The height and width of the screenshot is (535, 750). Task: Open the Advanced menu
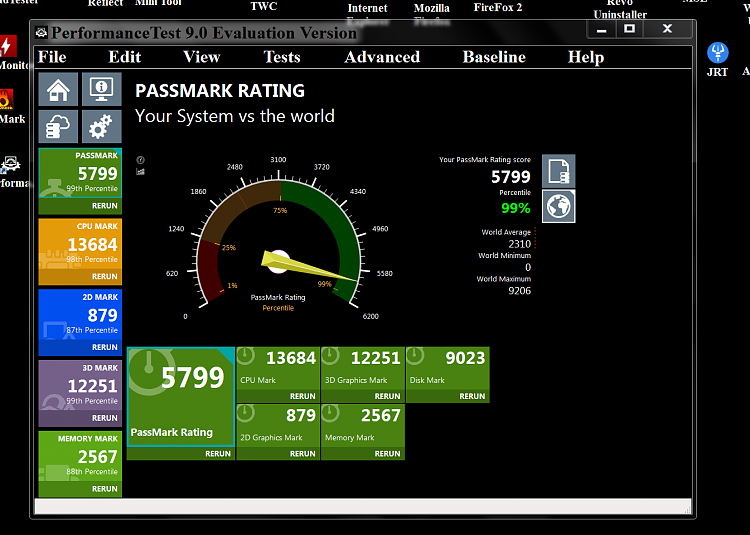point(382,57)
